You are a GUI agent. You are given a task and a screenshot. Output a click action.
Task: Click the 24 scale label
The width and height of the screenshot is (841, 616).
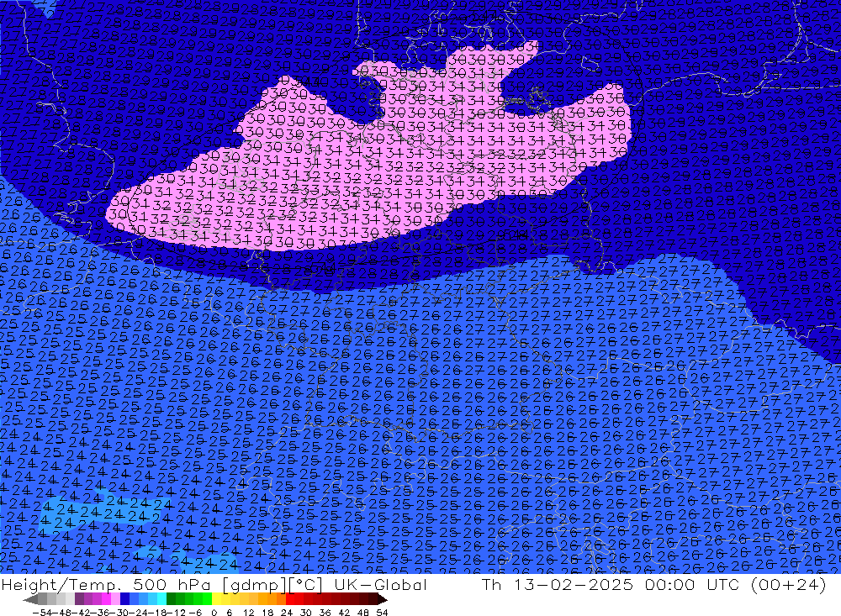(x=287, y=613)
